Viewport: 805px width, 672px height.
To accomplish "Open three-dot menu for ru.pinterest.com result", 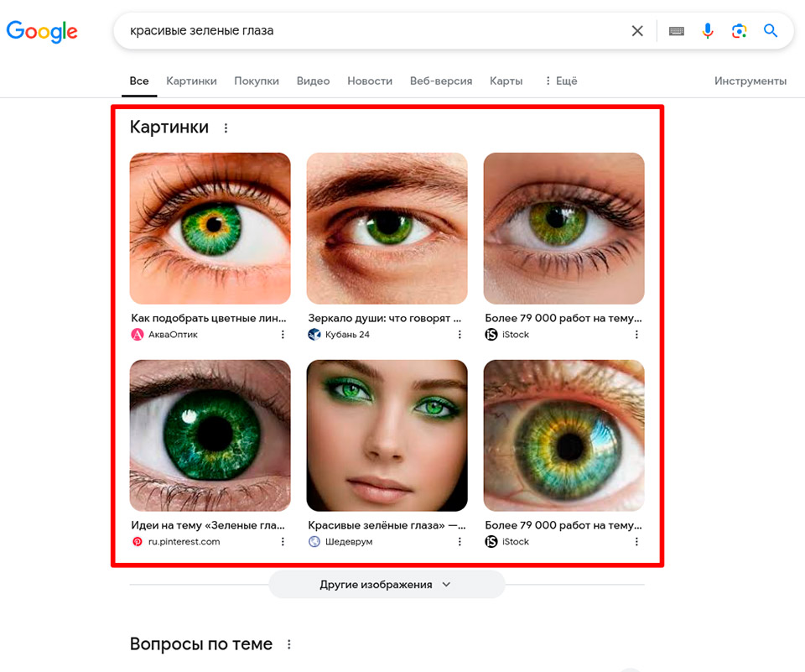I will [x=283, y=541].
